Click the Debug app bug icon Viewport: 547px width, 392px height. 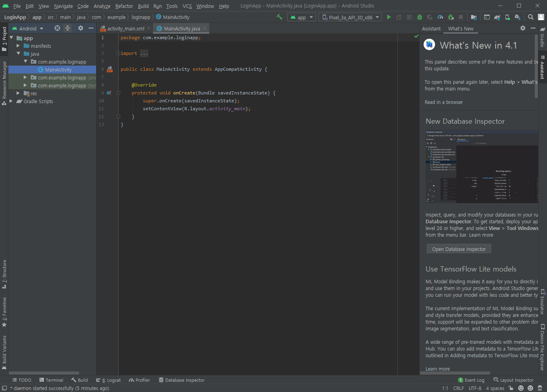[x=420, y=17]
